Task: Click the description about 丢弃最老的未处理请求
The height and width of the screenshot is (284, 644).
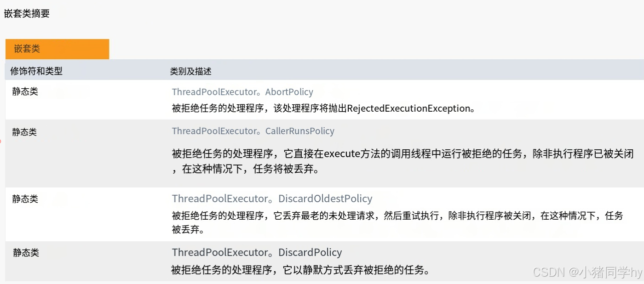Action: pyautogui.click(x=397, y=222)
